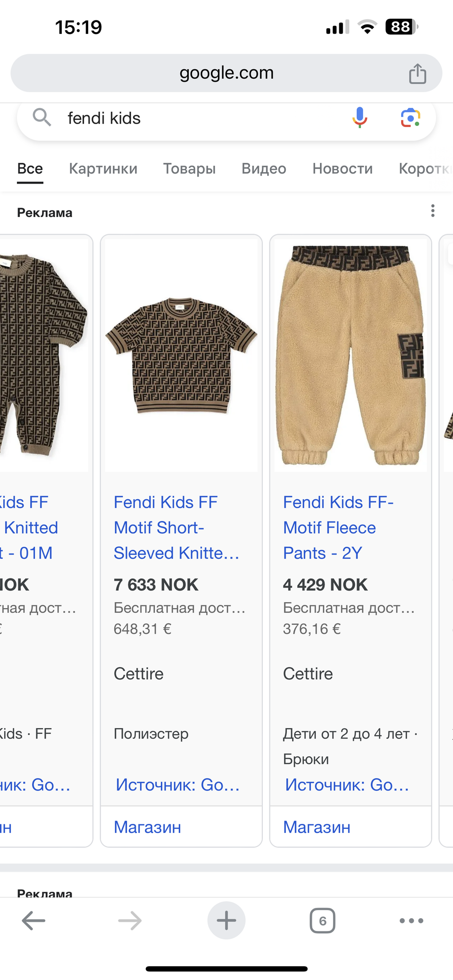
Task: Tap the magnifying glass search icon
Action: pyautogui.click(x=42, y=117)
